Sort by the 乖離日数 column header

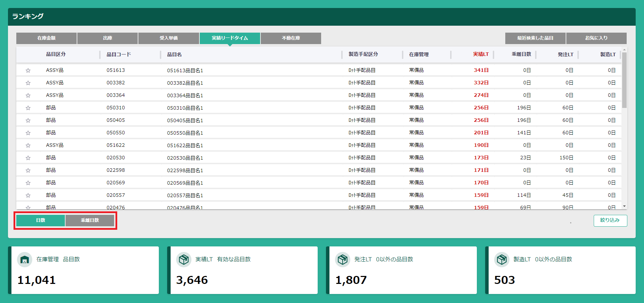tap(521, 54)
